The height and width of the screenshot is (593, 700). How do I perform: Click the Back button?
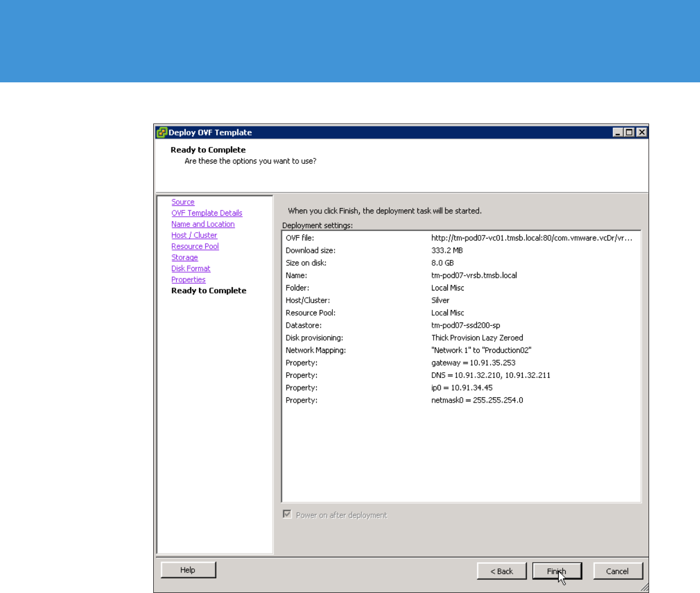pyautogui.click(x=502, y=571)
